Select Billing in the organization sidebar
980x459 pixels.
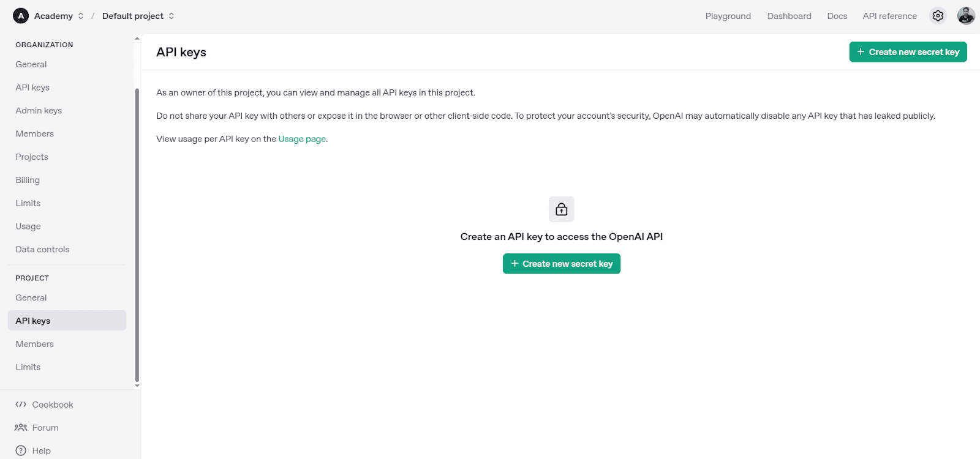tap(27, 179)
